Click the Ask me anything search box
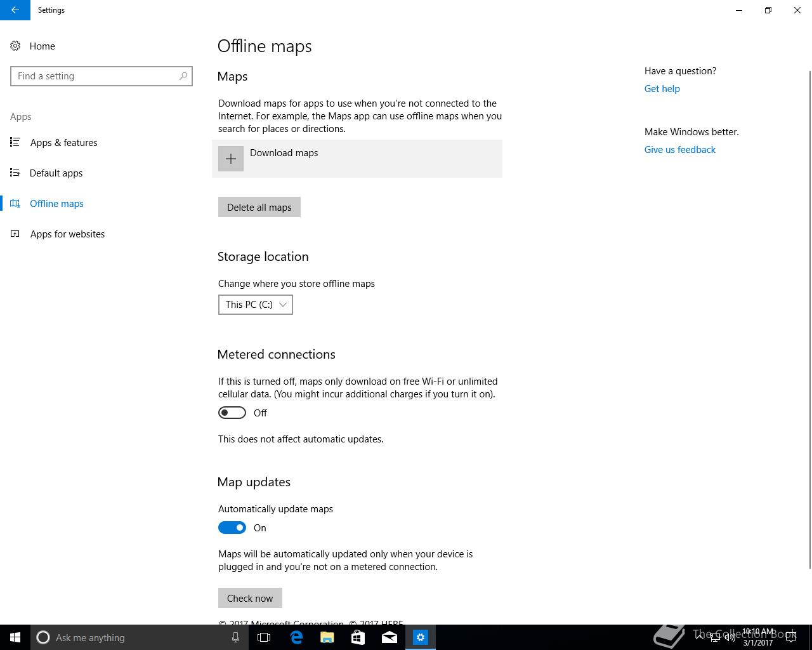 coord(139,637)
